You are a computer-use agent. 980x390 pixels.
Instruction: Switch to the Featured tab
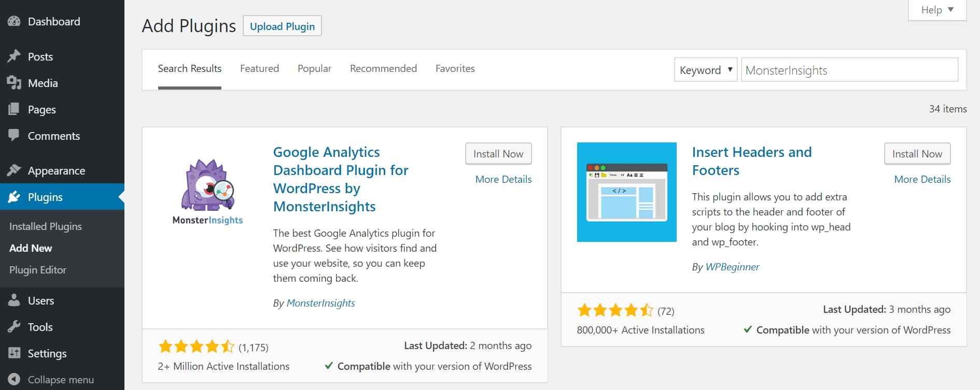tap(259, 69)
